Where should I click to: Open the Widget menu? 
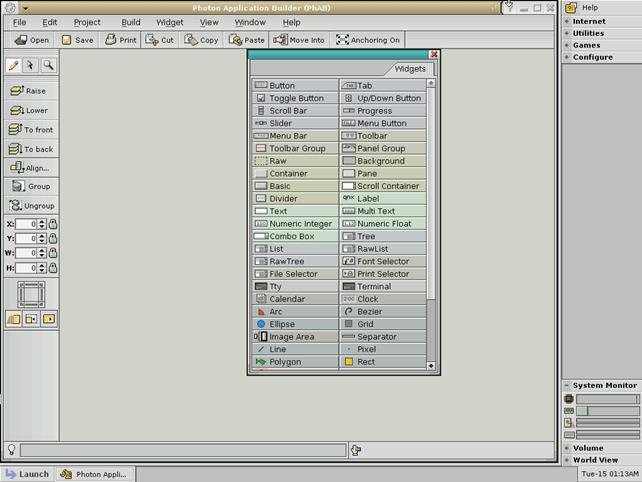[x=169, y=22]
